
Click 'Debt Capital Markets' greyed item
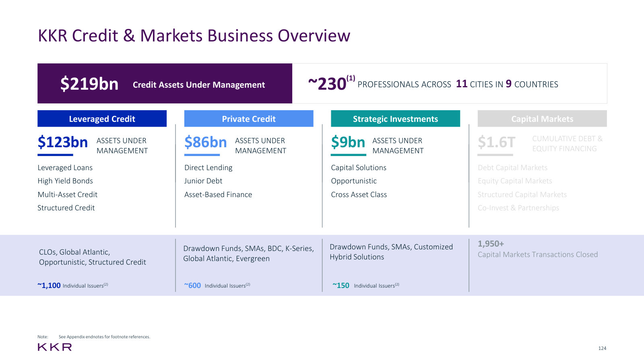513,168
